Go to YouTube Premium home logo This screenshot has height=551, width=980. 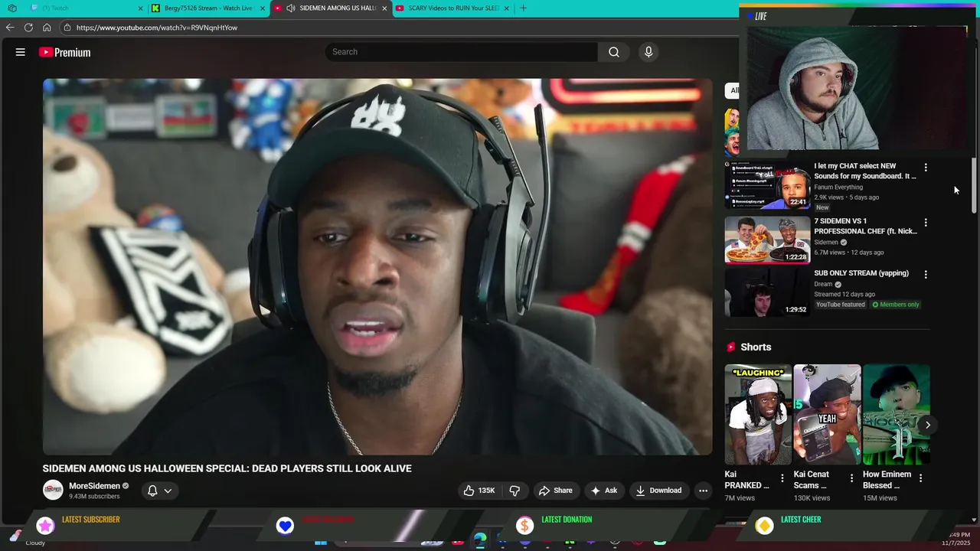point(65,52)
